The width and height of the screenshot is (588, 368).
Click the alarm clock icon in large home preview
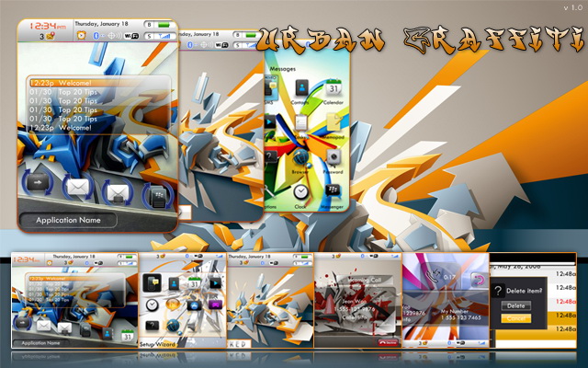pyautogui.click(x=82, y=36)
